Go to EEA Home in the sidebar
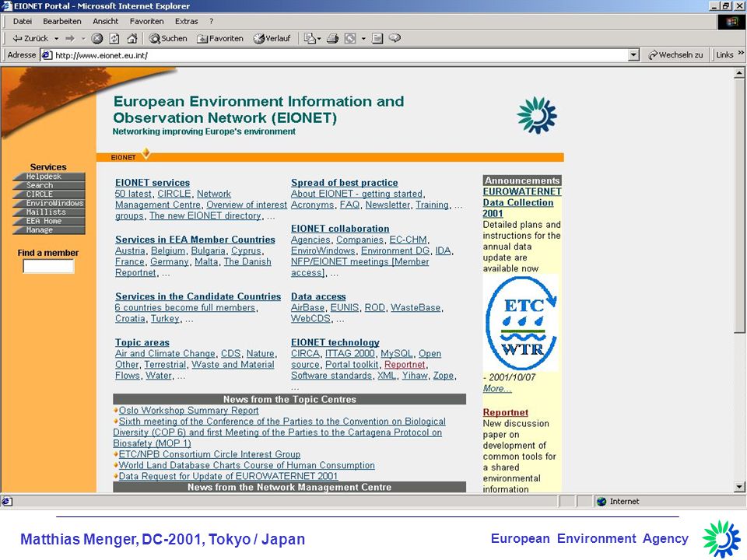The height and width of the screenshot is (560, 747). point(48,221)
